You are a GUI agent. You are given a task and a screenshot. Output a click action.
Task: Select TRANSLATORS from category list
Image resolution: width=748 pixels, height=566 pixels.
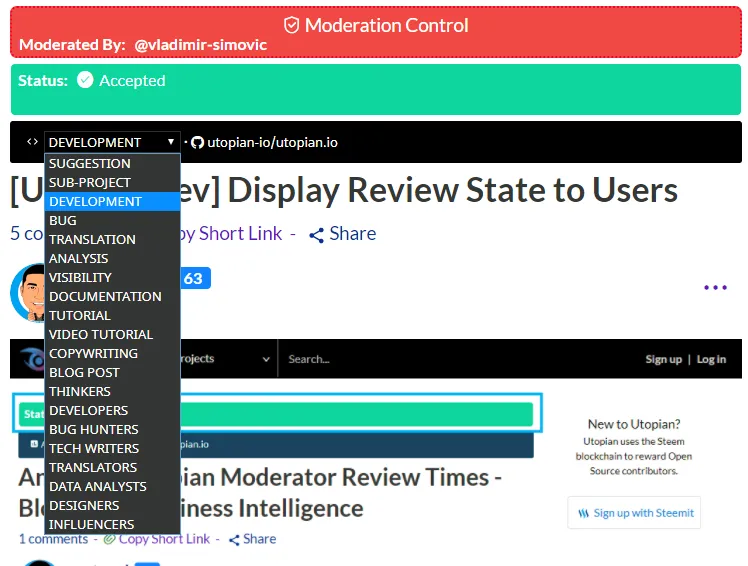point(112,467)
